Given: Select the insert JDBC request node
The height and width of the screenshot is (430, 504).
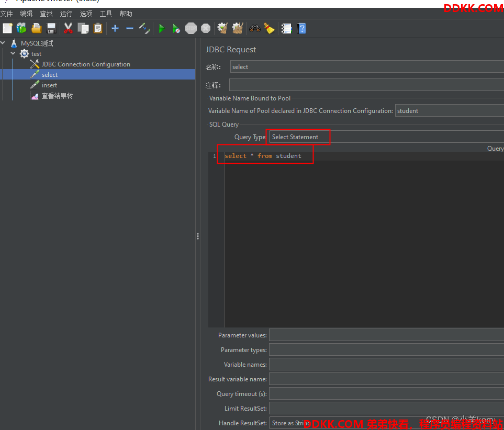Looking at the screenshot, I should (x=49, y=85).
